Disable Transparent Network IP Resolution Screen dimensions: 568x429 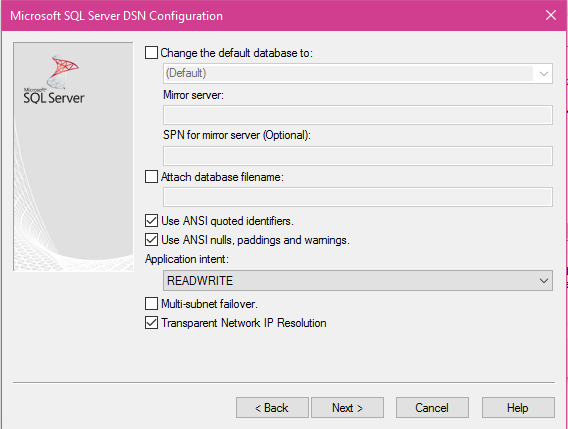tap(151, 323)
